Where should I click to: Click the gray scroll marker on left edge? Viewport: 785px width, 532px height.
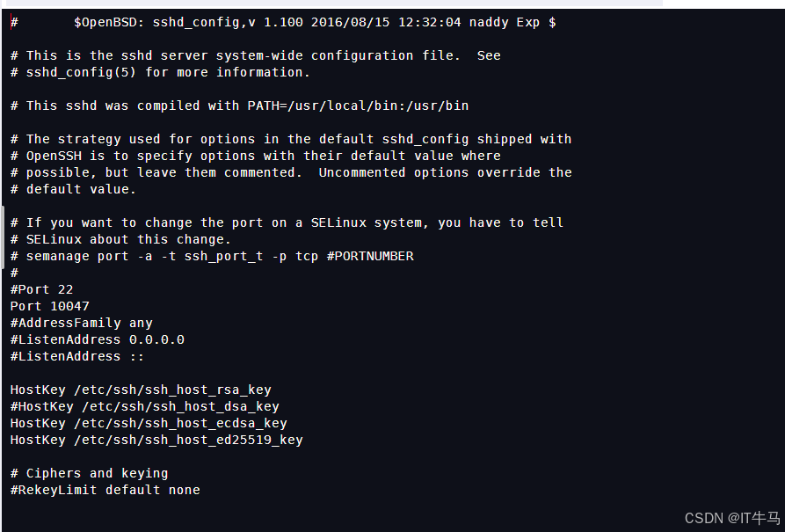point(3,237)
